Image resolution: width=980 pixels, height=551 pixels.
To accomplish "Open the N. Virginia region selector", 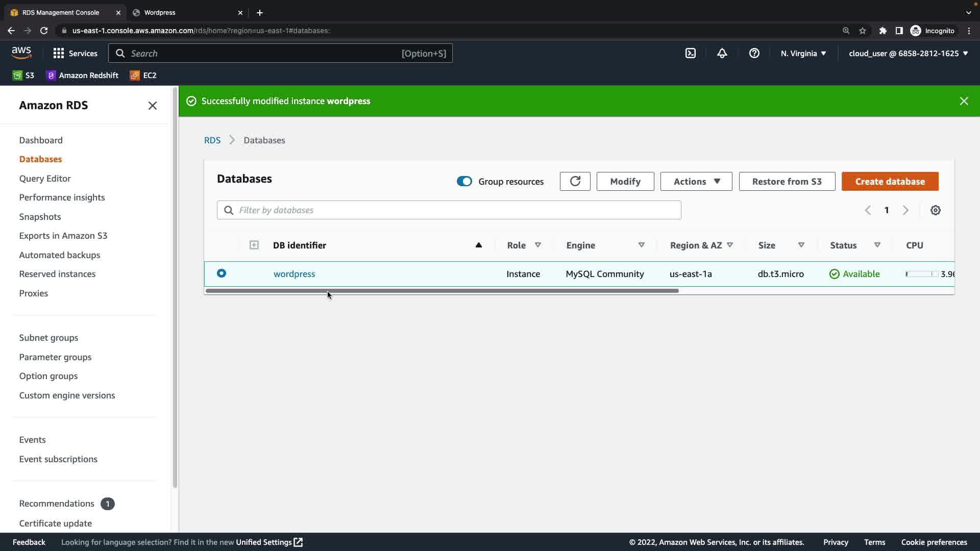I will (803, 54).
